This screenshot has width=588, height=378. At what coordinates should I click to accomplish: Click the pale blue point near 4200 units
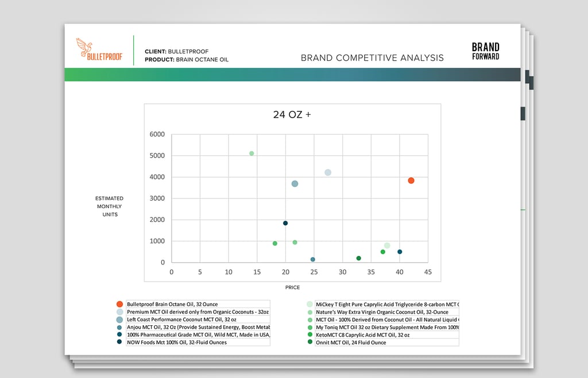[x=328, y=172]
